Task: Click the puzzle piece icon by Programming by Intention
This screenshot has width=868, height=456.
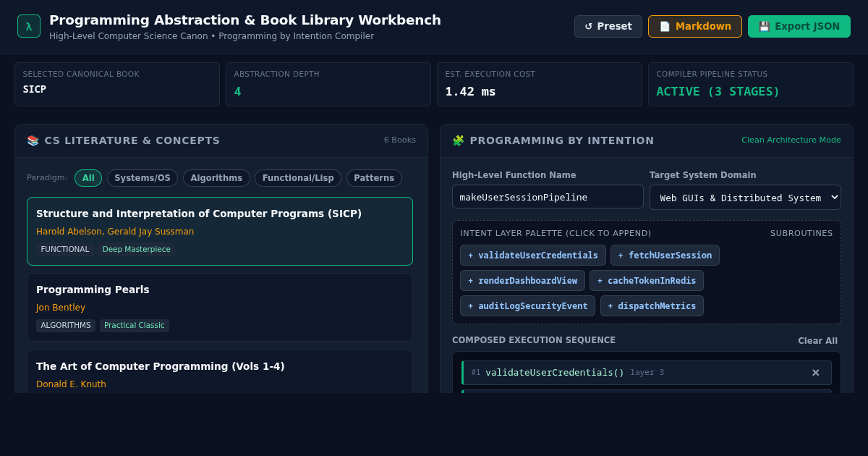Action: [x=458, y=140]
